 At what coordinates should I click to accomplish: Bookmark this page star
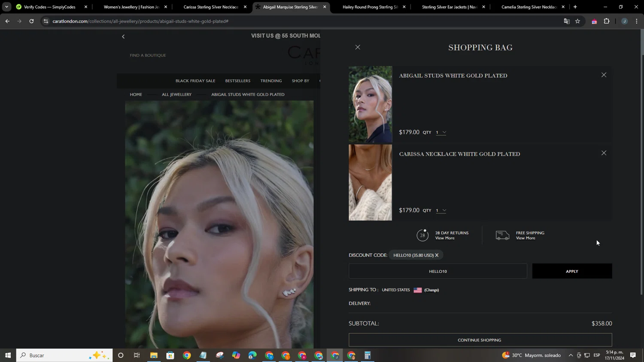578,21
